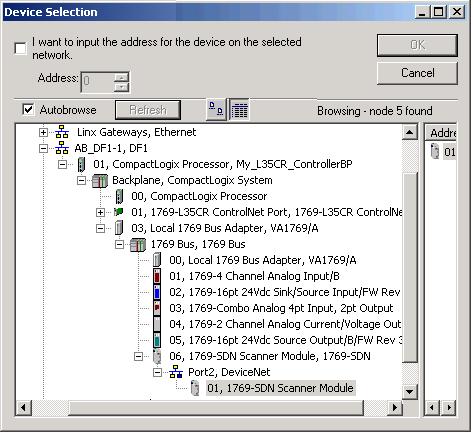This screenshot has height=434, width=473.
Task: Collapse the Backplane, CompactLogix System node
Action: click(x=81, y=180)
